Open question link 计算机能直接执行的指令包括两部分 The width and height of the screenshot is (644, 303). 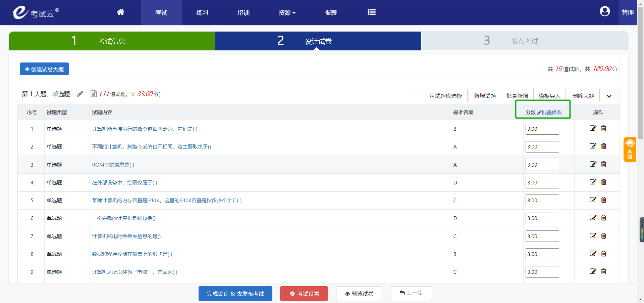[x=145, y=129]
